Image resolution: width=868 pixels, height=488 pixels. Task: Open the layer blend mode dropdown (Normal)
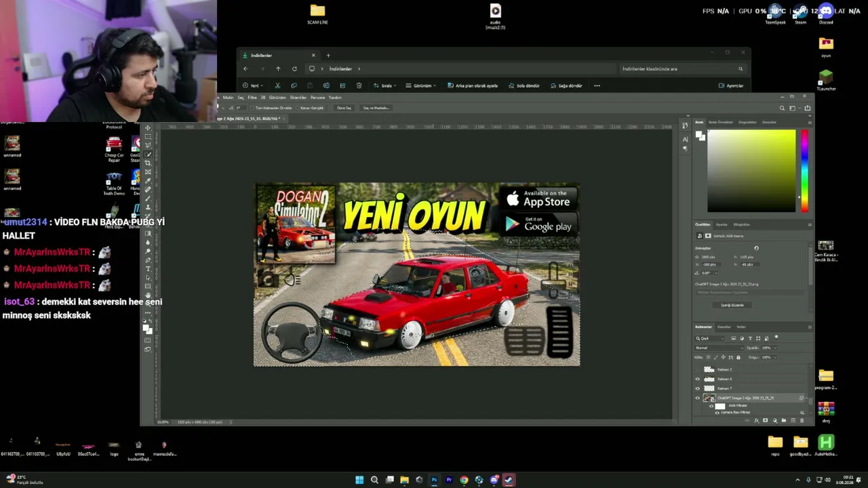click(717, 348)
